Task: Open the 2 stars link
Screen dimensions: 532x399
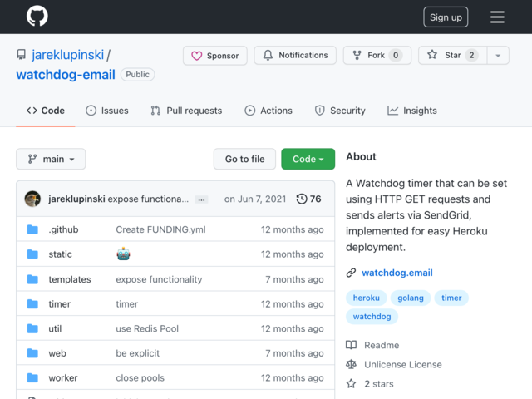Action: tap(379, 384)
